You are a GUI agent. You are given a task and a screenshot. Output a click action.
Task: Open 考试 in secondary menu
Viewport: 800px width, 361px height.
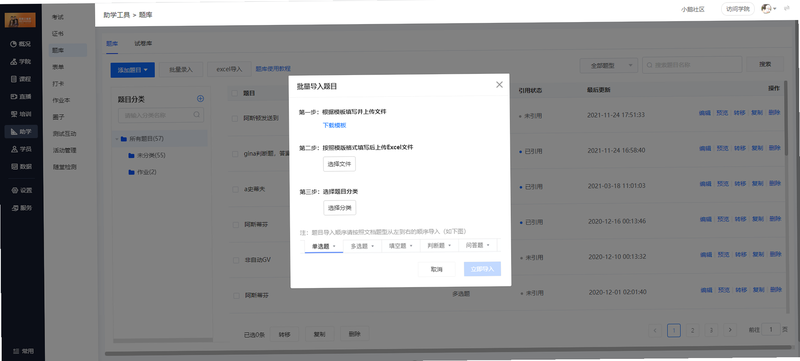pyautogui.click(x=58, y=17)
